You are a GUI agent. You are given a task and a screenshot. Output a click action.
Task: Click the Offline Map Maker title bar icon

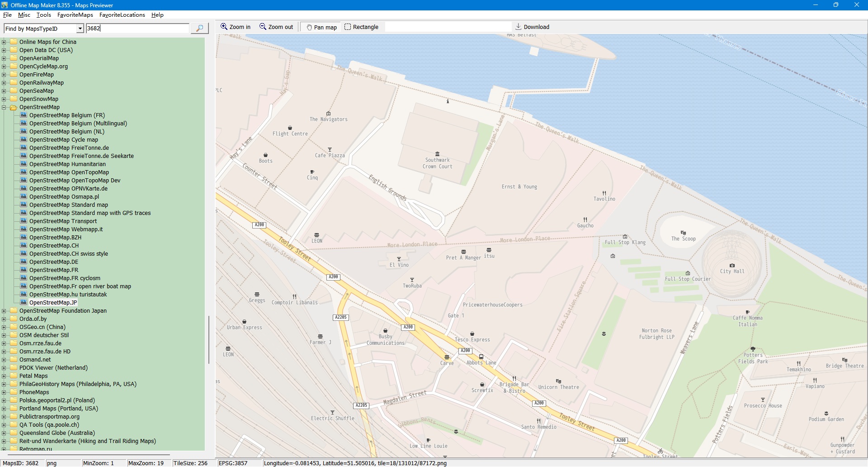5,5
